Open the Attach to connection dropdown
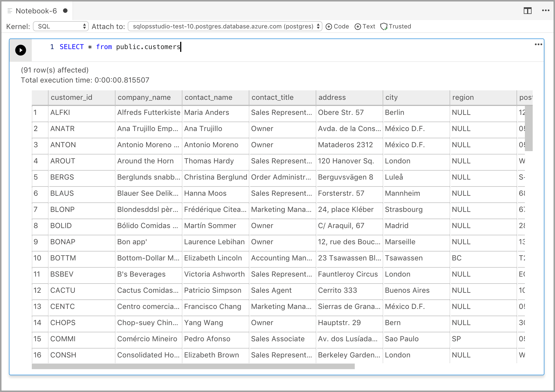555x392 pixels. 225,26
